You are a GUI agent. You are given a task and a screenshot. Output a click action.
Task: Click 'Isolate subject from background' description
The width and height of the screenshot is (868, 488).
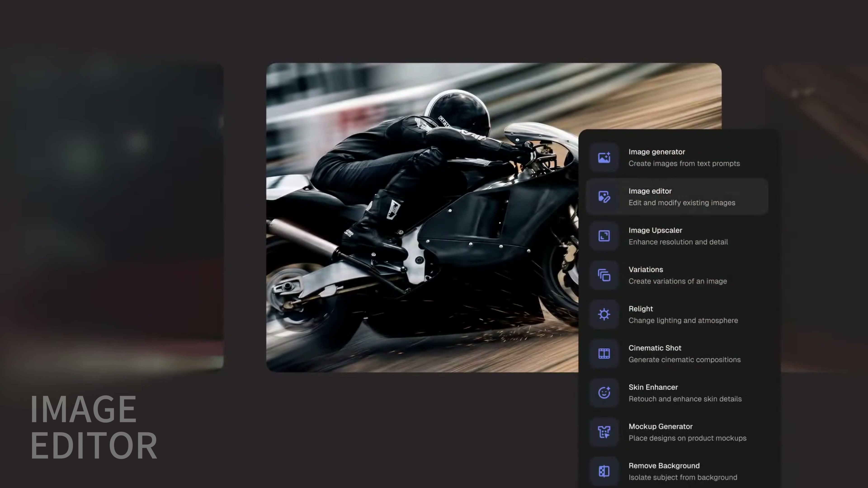(x=683, y=478)
